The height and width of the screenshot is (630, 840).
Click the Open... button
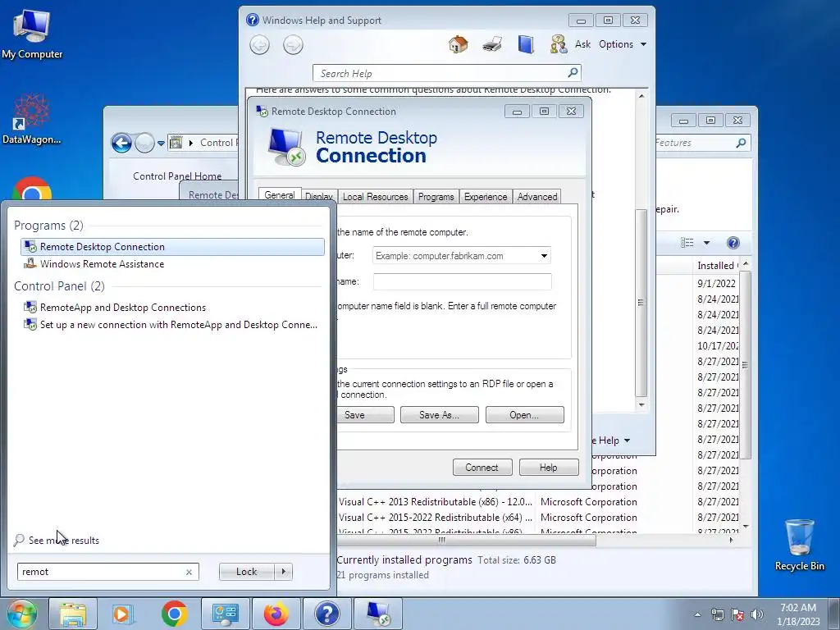524,414
